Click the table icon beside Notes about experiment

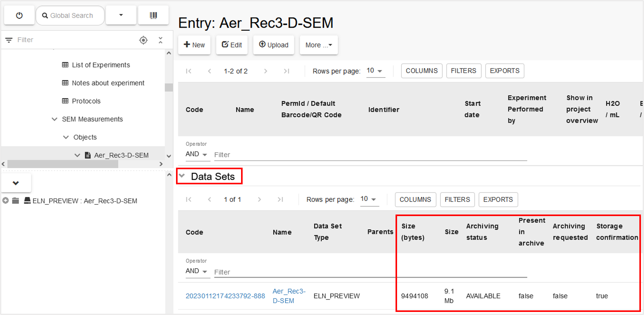pyautogui.click(x=65, y=83)
